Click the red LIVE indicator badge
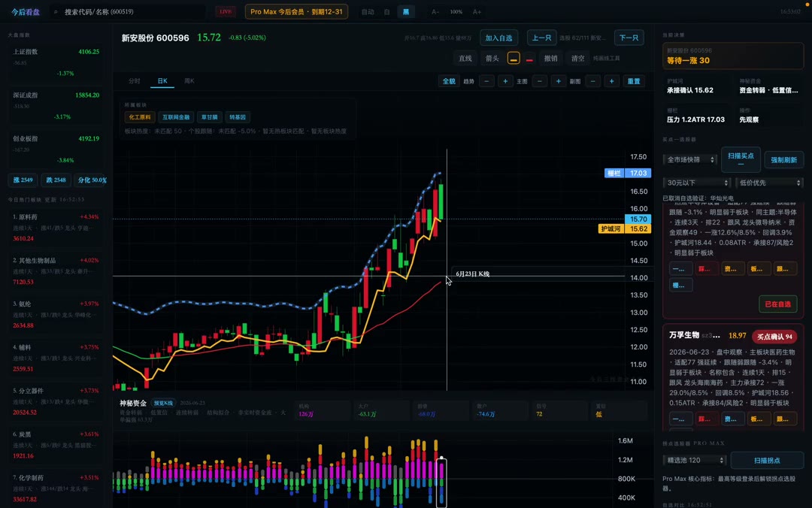The height and width of the screenshot is (508, 812). tap(226, 11)
